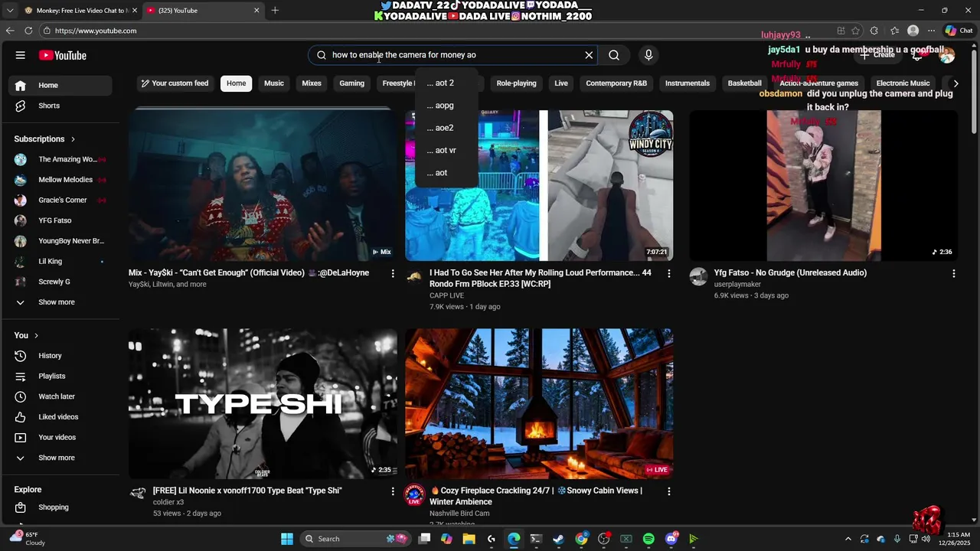The width and height of the screenshot is (980, 551).
Task: Open Your custom feed chip
Action: click(175, 83)
